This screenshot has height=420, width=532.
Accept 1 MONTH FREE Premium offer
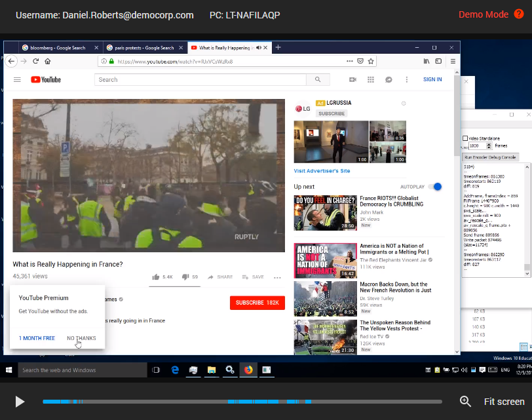coord(37,338)
